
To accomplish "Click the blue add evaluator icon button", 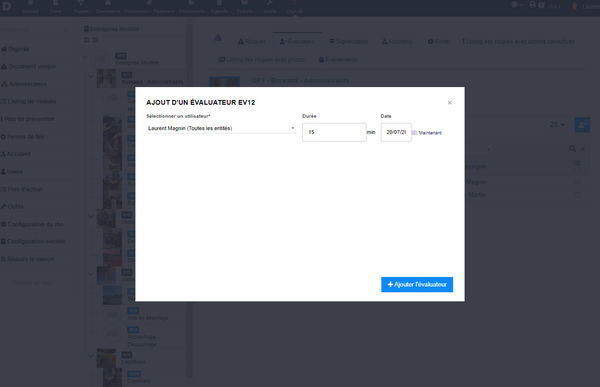I will 582,125.
